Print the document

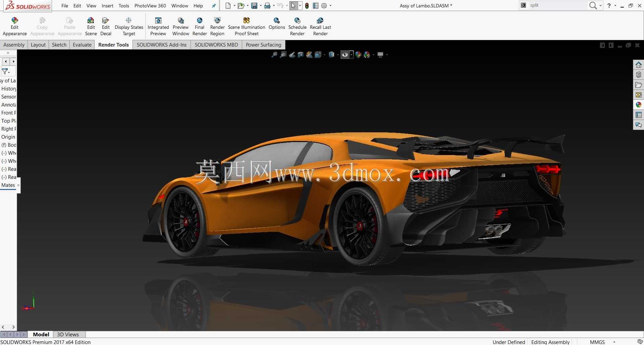(267, 6)
